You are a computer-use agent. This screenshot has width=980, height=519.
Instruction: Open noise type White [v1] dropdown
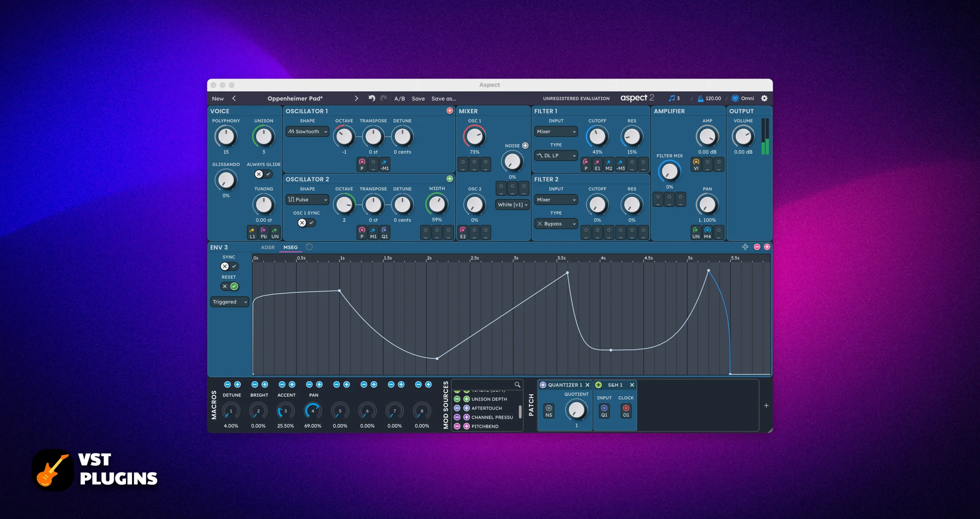512,204
